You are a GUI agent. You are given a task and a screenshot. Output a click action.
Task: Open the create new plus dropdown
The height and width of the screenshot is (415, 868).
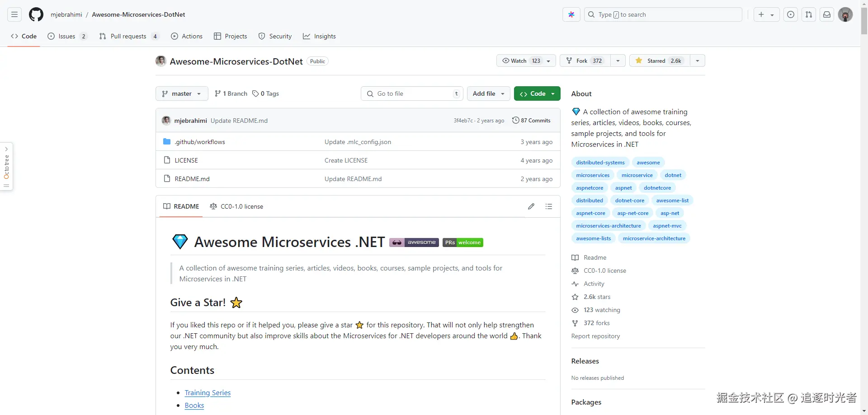[766, 14]
